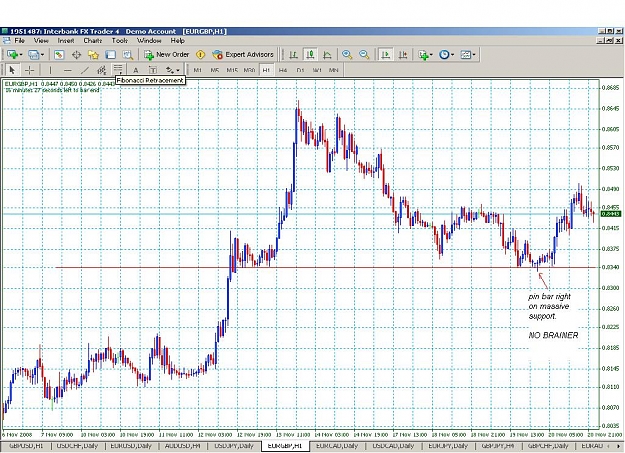Screen dimensions: 625x453
Task: Open the Market Watch window
Action: [59, 55]
